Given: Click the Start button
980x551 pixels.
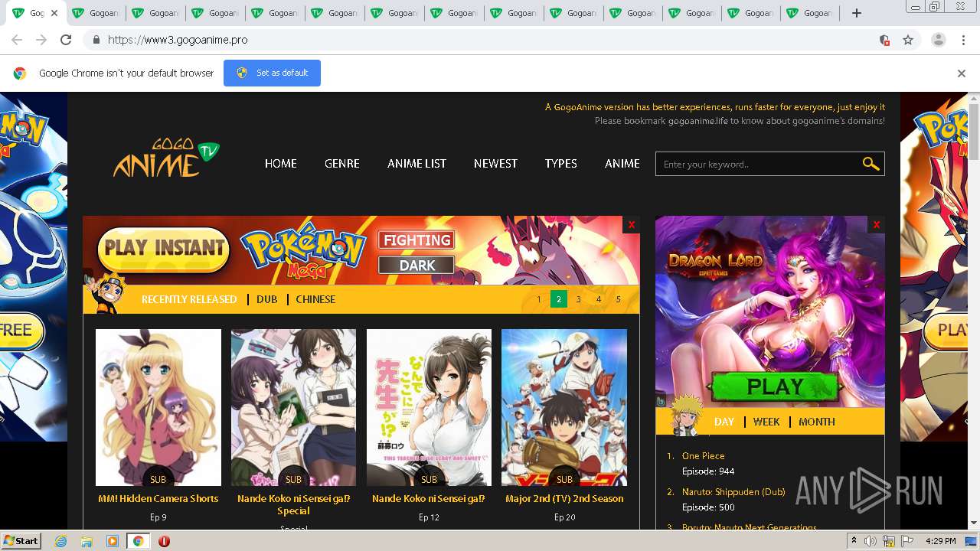Looking at the screenshot, I should pos(21,541).
